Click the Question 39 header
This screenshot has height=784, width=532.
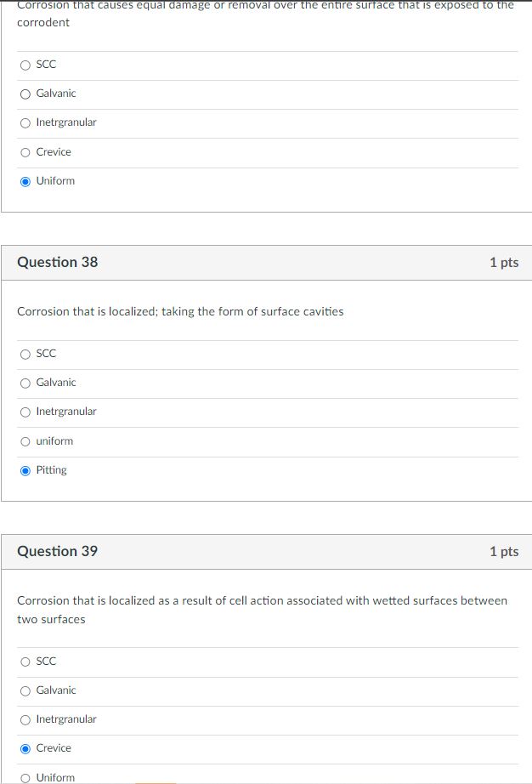[58, 551]
